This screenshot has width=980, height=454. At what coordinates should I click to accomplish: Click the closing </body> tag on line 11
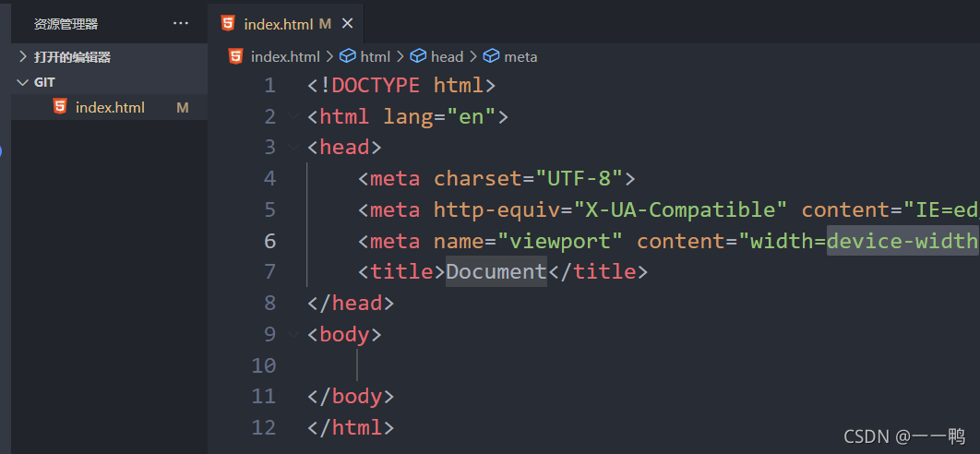[x=351, y=397]
